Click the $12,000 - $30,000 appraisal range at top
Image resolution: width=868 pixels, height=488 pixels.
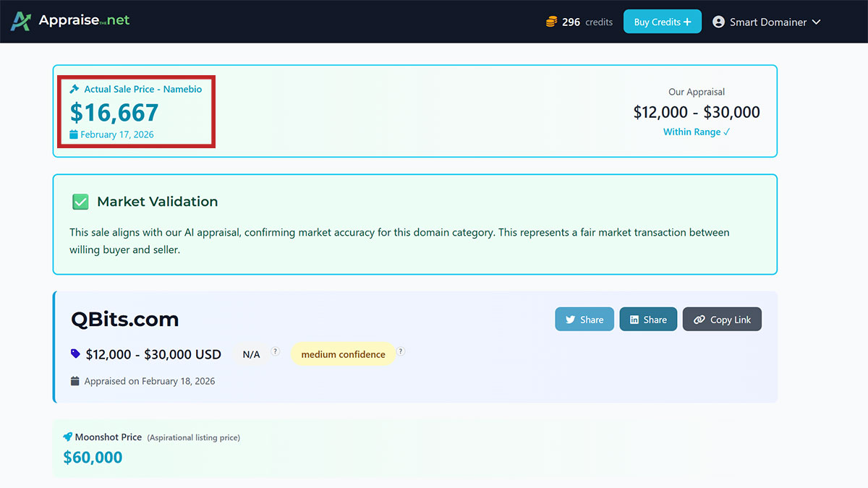pos(697,112)
